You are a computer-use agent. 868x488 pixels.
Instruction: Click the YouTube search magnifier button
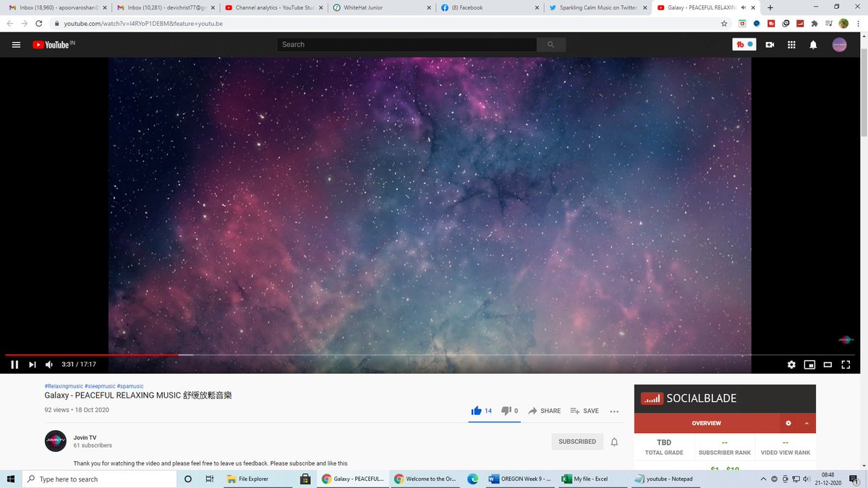(x=551, y=45)
